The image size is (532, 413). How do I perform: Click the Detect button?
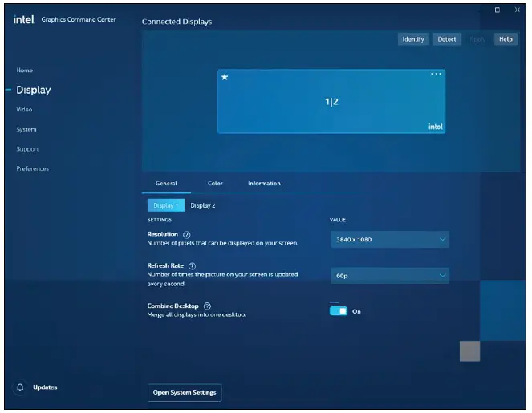pyautogui.click(x=447, y=39)
